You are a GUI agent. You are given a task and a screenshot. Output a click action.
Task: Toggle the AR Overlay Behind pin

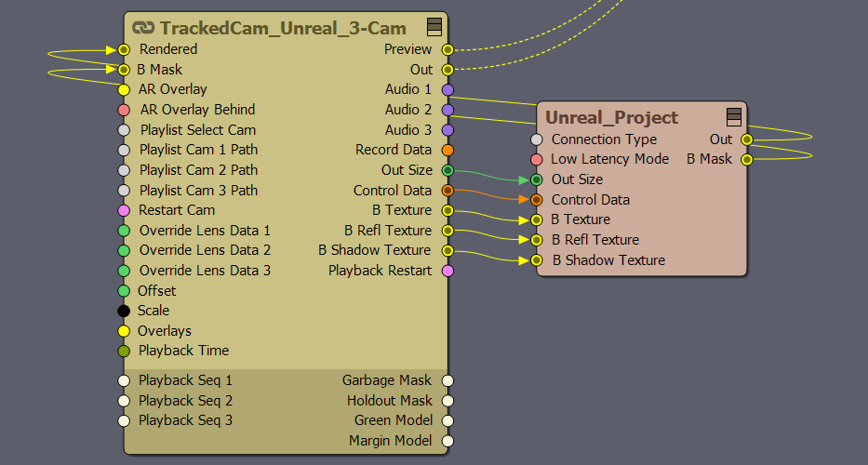pyautogui.click(x=124, y=110)
